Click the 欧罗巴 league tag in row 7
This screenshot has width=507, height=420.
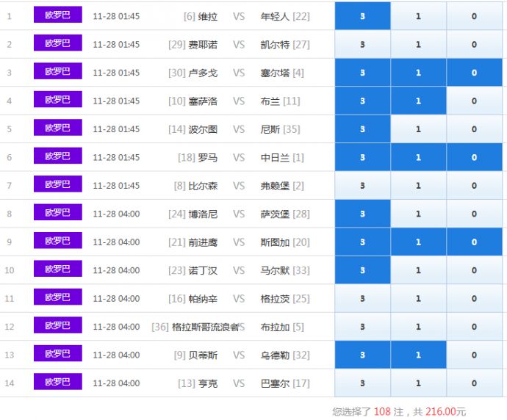point(57,185)
